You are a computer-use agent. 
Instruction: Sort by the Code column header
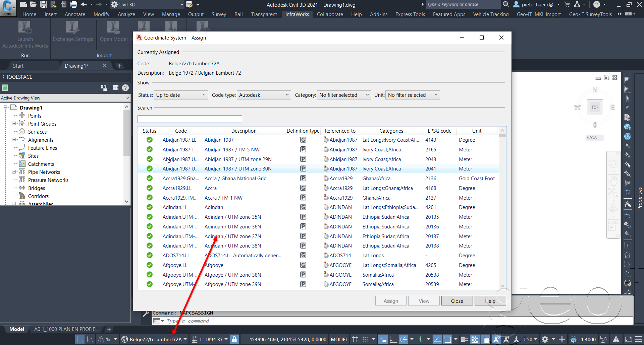click(x=181, y=131)
